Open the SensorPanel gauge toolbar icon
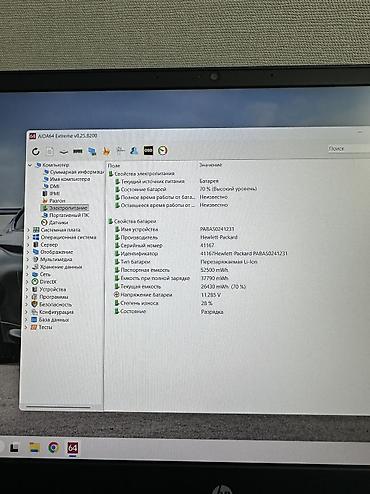 (163, 151)
